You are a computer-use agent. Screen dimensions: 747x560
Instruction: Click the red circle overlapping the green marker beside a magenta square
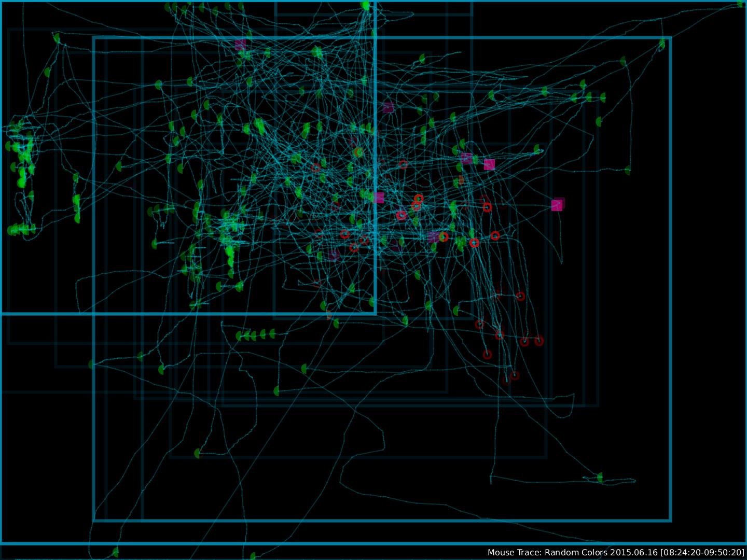pyautogui.click(x=444, y=237)
